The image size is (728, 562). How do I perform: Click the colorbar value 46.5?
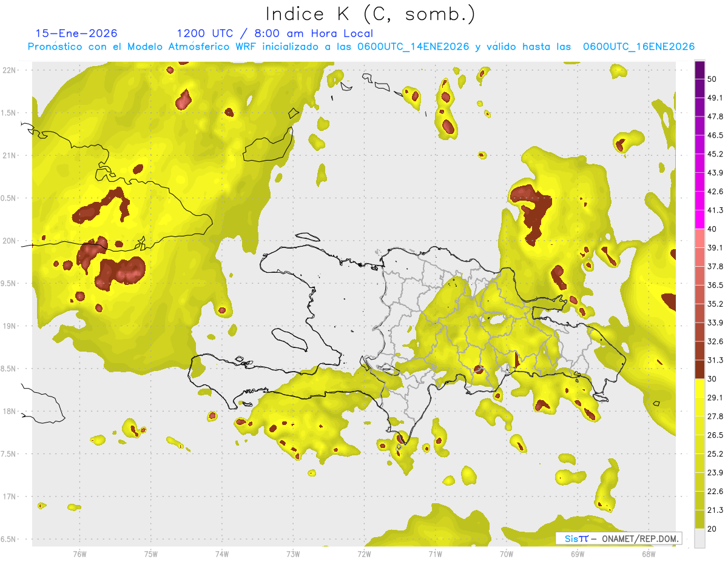[715, 135]
